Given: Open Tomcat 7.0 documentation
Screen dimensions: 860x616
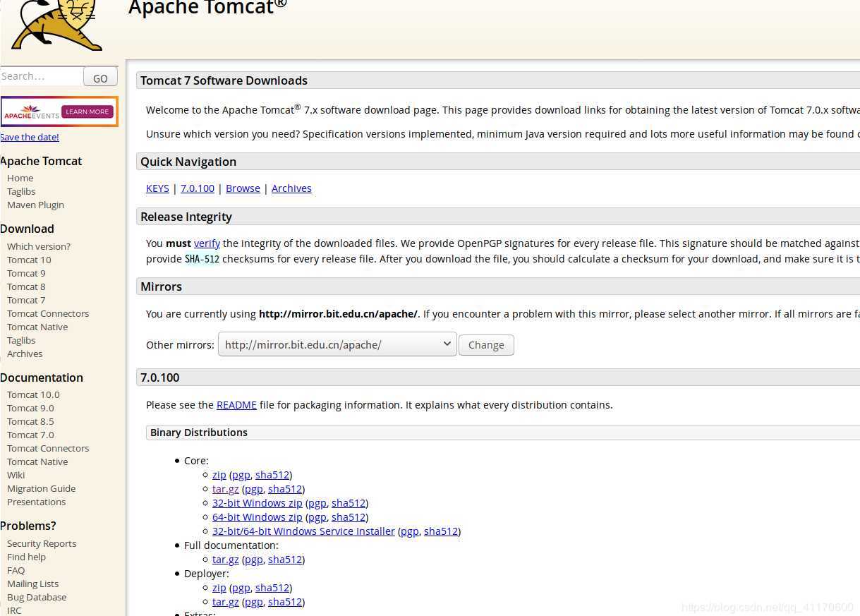Looking at the screenshot, I should (30, 435).
